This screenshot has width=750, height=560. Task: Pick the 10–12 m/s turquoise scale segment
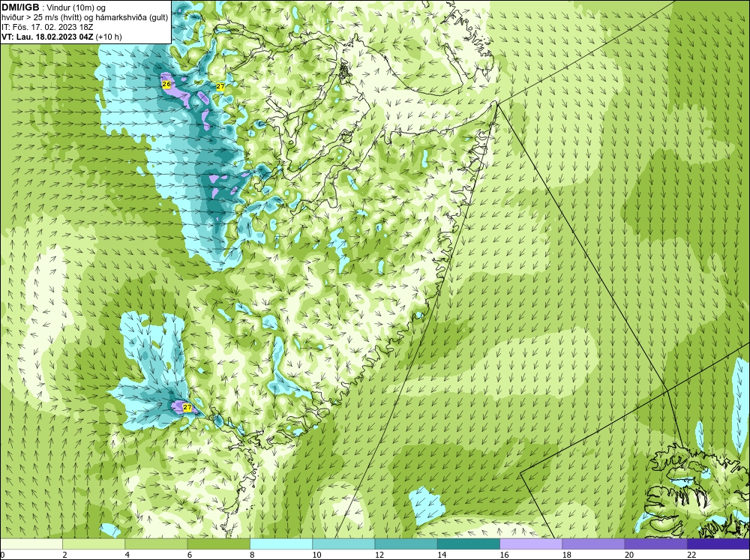click(343, 544)
